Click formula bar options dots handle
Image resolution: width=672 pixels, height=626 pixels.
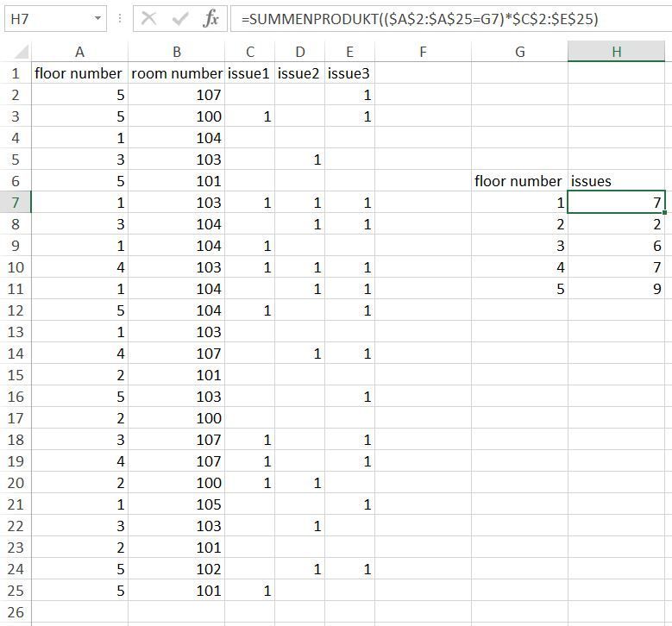[x=120, y=18]
